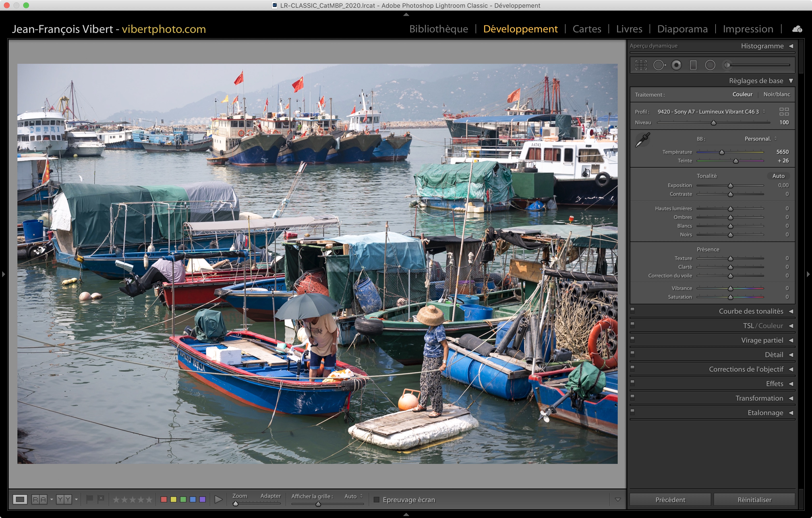Select the Radial Filter tool
This screenshot has height=518, width=812.
(x=710, y=65)
